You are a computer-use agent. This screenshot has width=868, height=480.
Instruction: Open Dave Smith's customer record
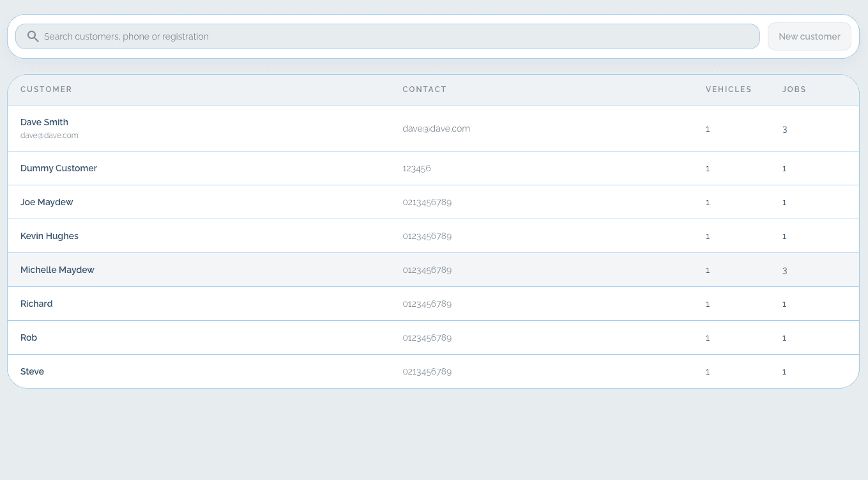point(44,122)
